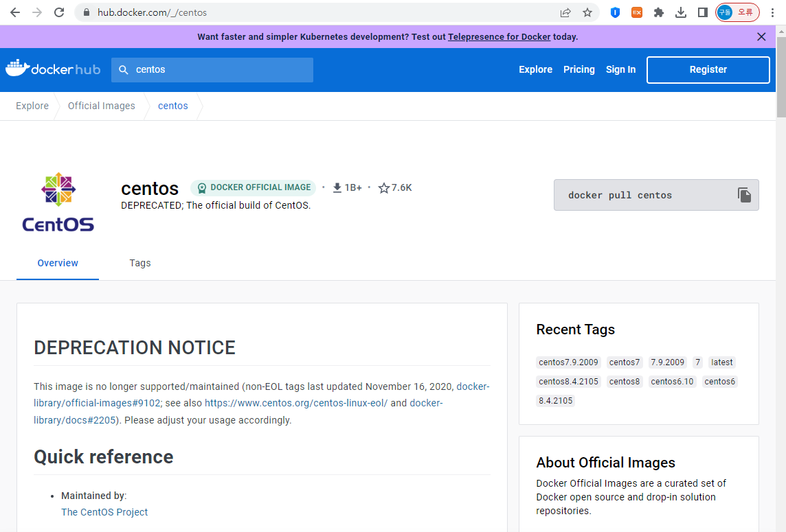Toggle the browser side panel icon

(x=703, y=12)
